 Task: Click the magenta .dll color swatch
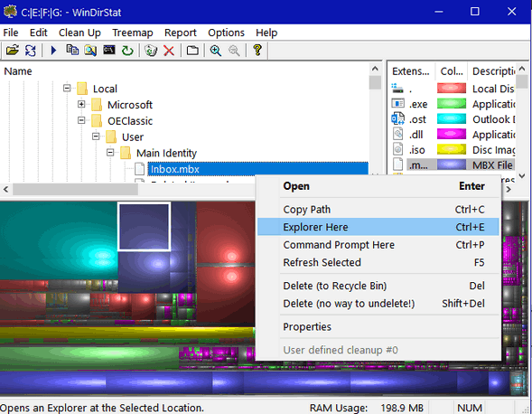click(x=452, y=134)
